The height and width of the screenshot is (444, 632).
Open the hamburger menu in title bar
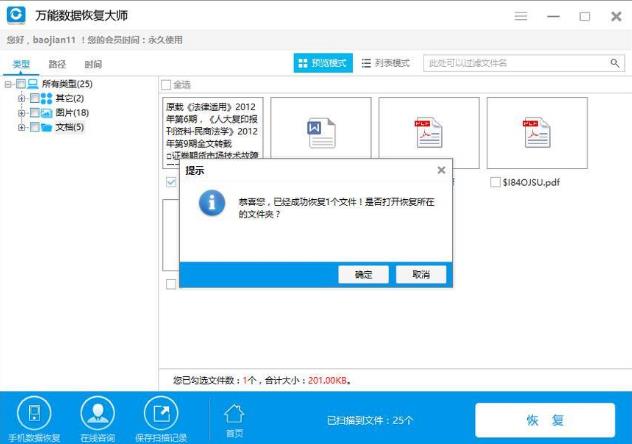[x=521, y=17]
